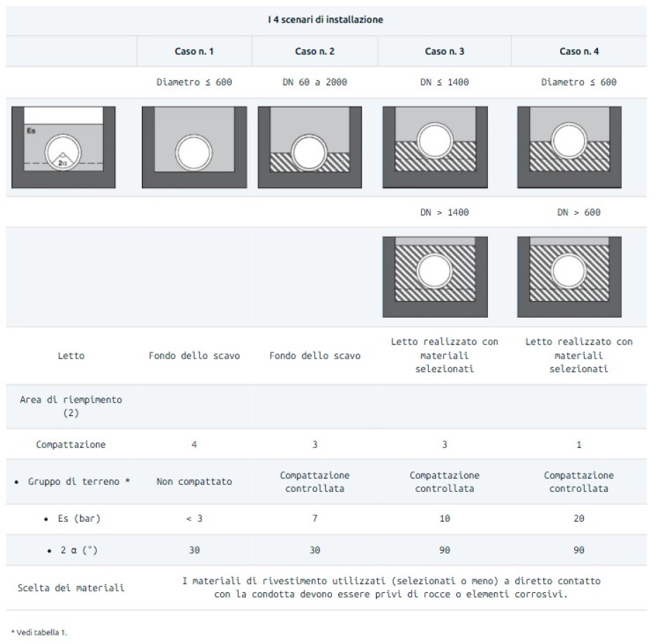The image size is (657, 644).
Task: Select the Caso n. 1 column header
Action: pyautogui.click(x=194, y=51)
